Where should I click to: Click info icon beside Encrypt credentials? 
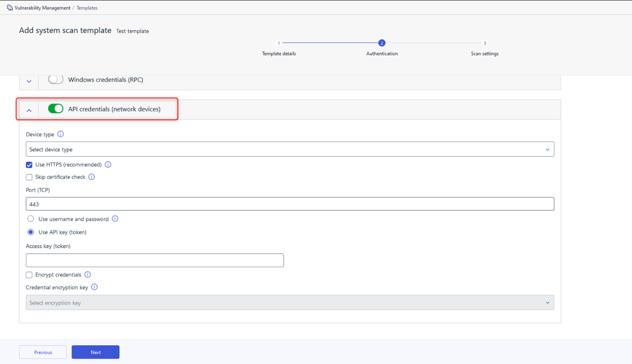point(88,275)
